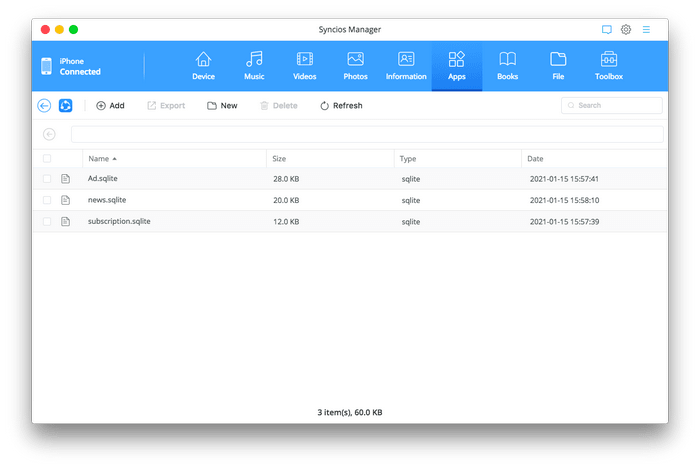700x469 pixels.
Task: Click the sqlite type in Ad.sqlite row
Action: pos(411,179)
